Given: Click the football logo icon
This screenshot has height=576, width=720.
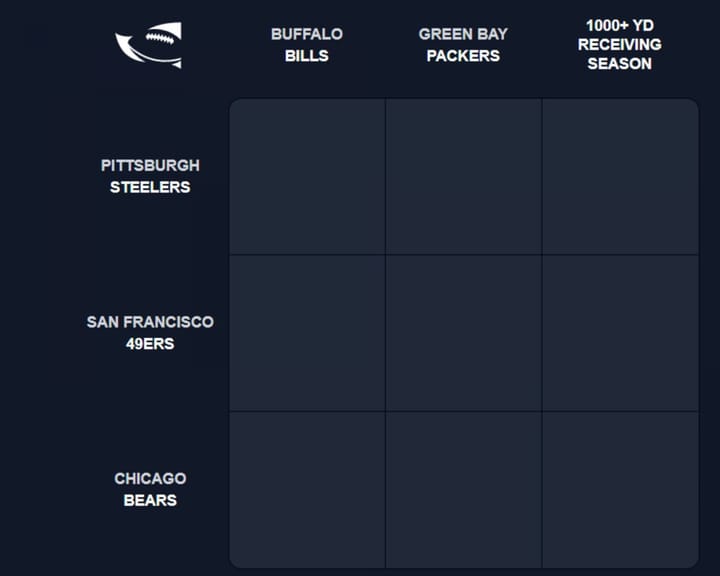Looking at the screenshot, I should (149, 45).
